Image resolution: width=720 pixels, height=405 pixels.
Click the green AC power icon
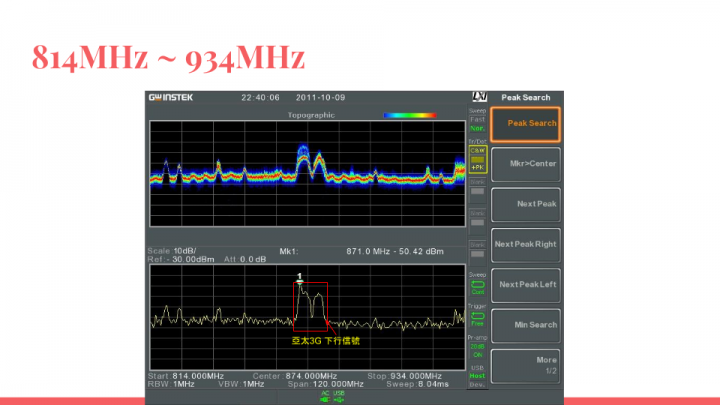coord(325,397)
